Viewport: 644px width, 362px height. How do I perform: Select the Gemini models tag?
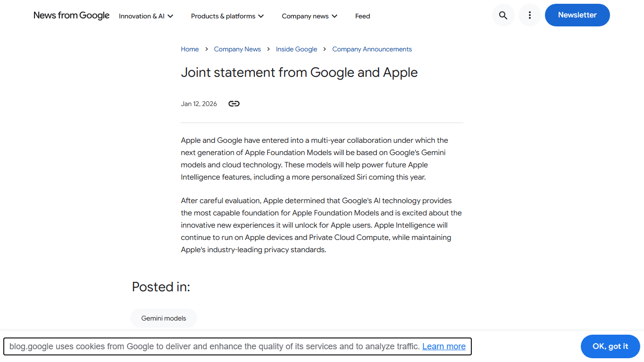164,318
